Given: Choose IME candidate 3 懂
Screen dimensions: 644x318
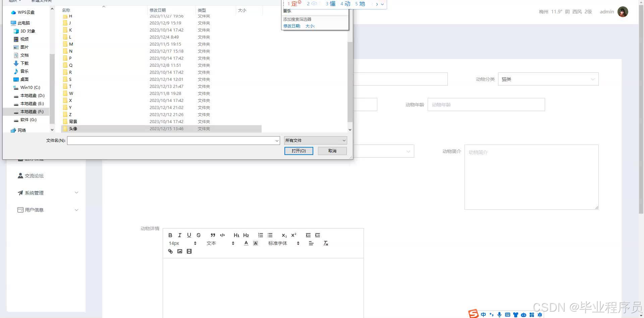Looking at the screenshot, I should point(330,4).
